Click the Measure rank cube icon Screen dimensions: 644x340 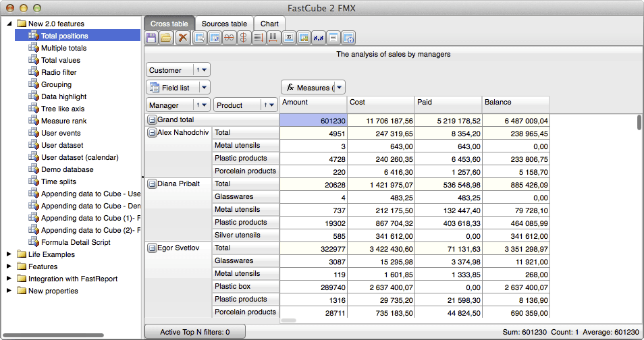(34, 120)
